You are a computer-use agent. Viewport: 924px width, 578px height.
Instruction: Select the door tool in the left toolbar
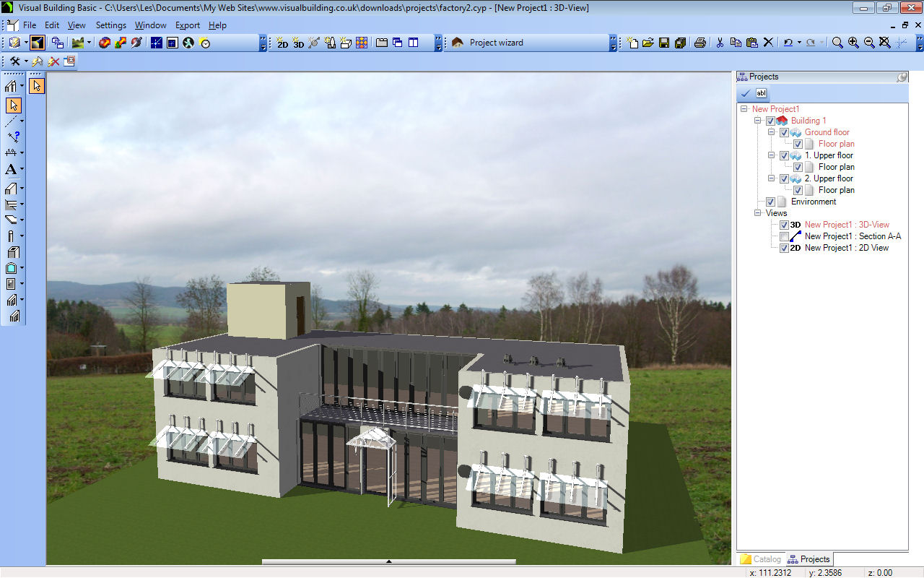click(x=11, y=284)
